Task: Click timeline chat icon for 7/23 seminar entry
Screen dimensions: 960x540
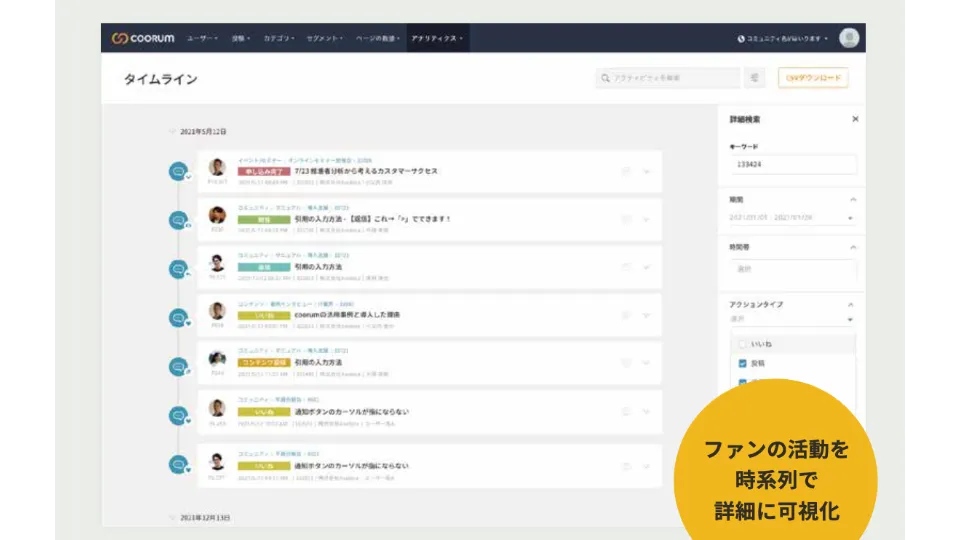Action: [179, 171]
